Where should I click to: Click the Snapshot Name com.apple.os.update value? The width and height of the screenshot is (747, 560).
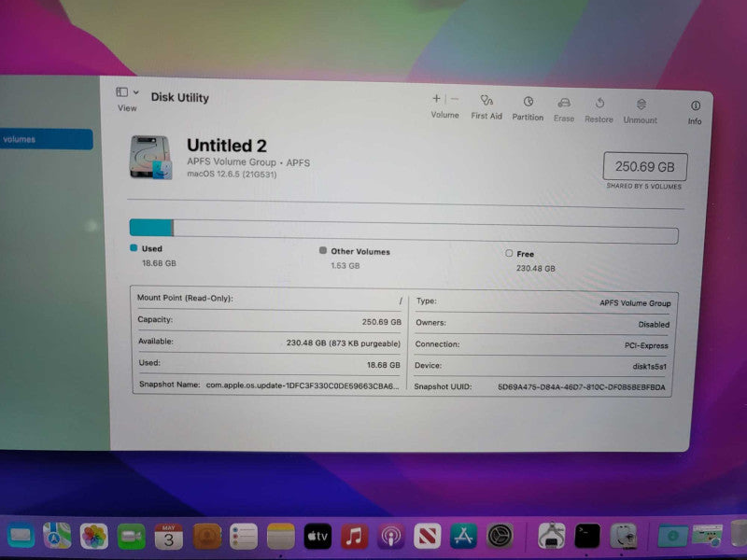point(303,385)
